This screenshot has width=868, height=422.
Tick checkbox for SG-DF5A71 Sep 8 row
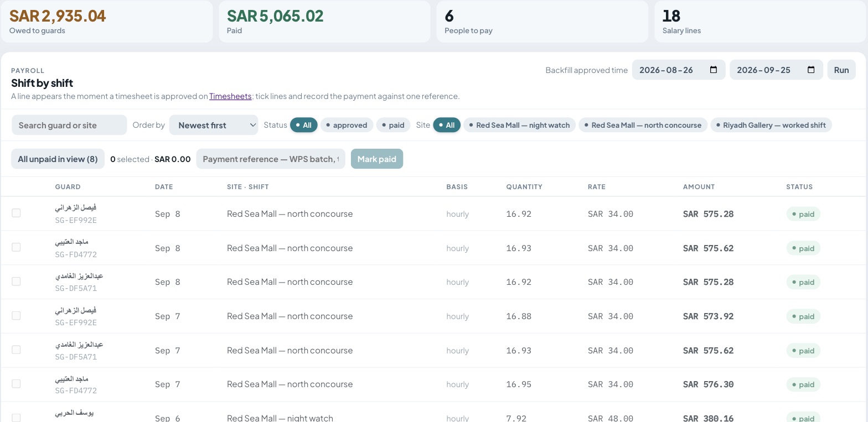(16, 282)
